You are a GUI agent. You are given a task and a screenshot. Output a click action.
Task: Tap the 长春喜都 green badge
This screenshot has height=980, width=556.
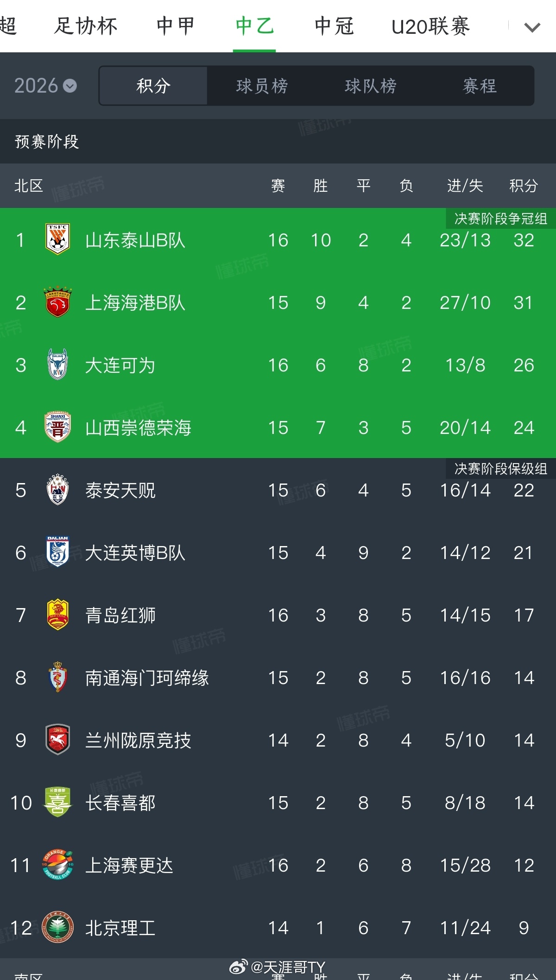57,802
